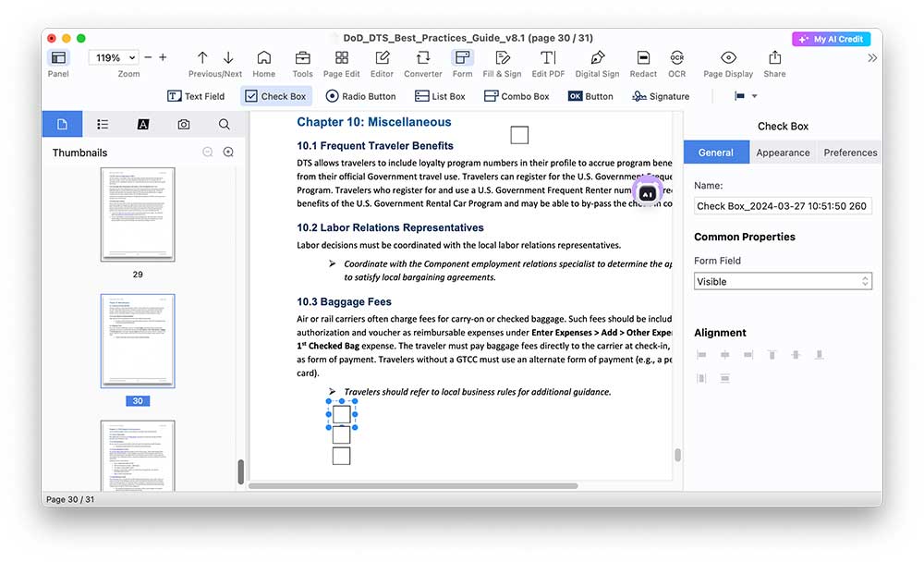The height and width of the screenshot is (562, 924).
Task: Click the My AI Credit button
Action: tap(831, 39)
